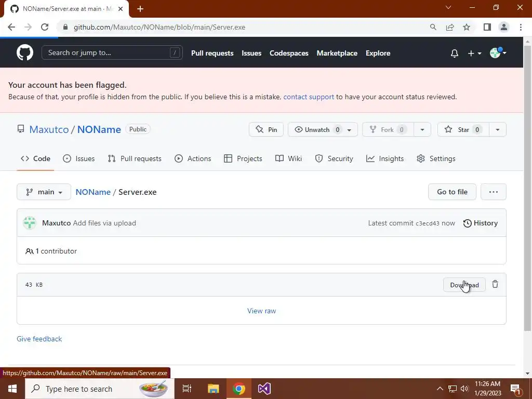
Task: Open the Actions tab
Action: tap(193, 159)
